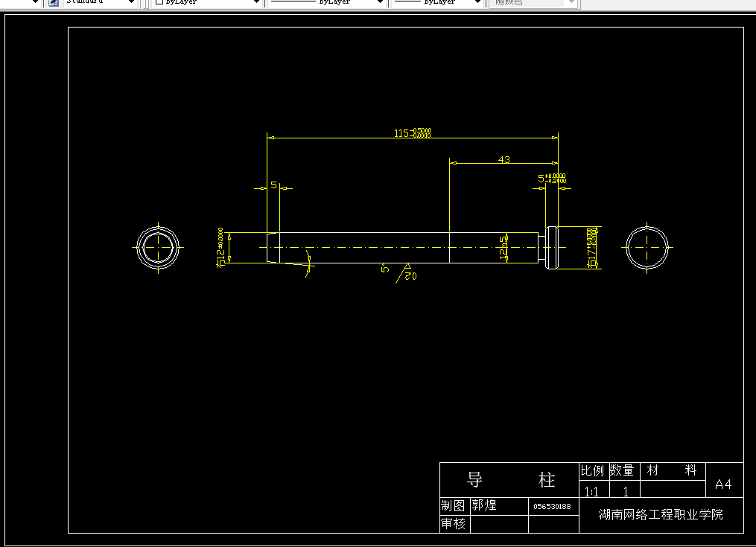Select the Φ12 vertical diameter dimension

(x=220, y=247)
